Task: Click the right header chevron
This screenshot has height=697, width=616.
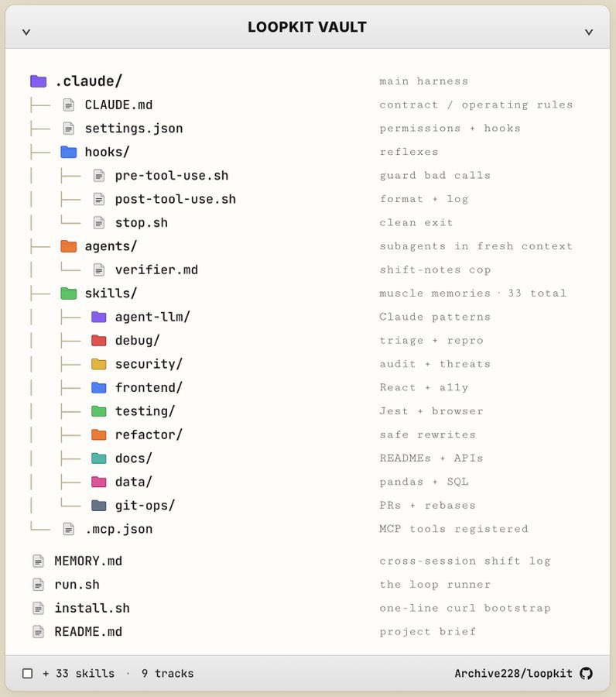Action: pyautogui.click(x=589, y=32)
